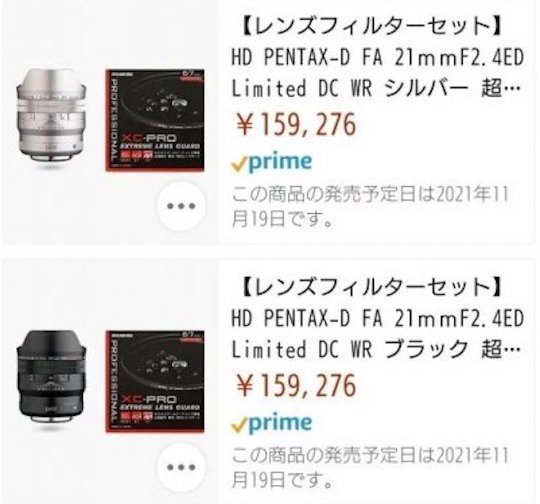Open the black lens listing's three-dot menu

tap(181, 467)
